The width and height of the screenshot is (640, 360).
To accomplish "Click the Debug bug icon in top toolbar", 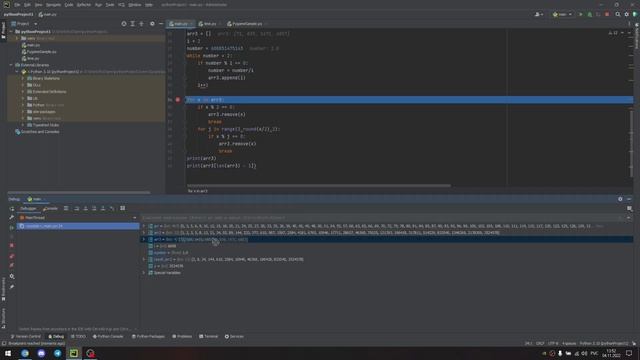I will 589,14.
